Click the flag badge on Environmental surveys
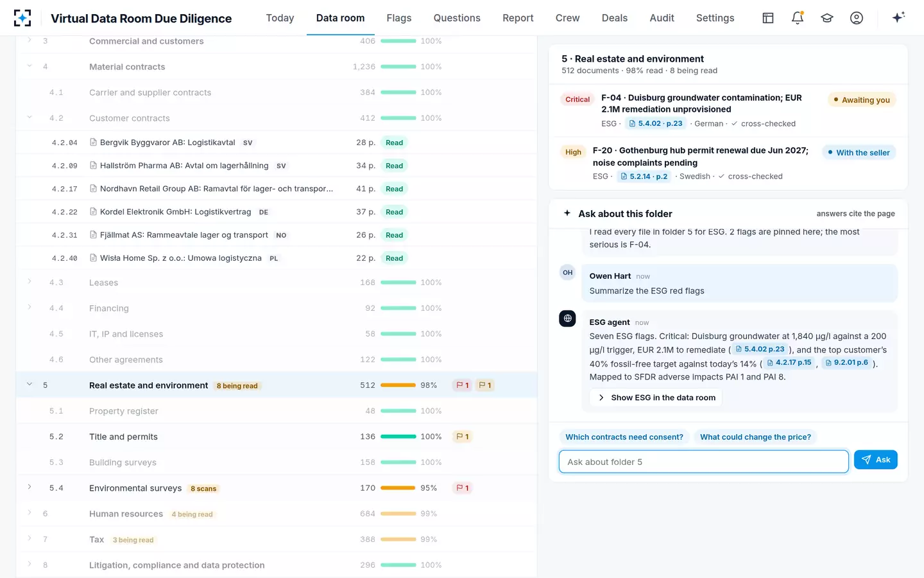 pos(462,488)
